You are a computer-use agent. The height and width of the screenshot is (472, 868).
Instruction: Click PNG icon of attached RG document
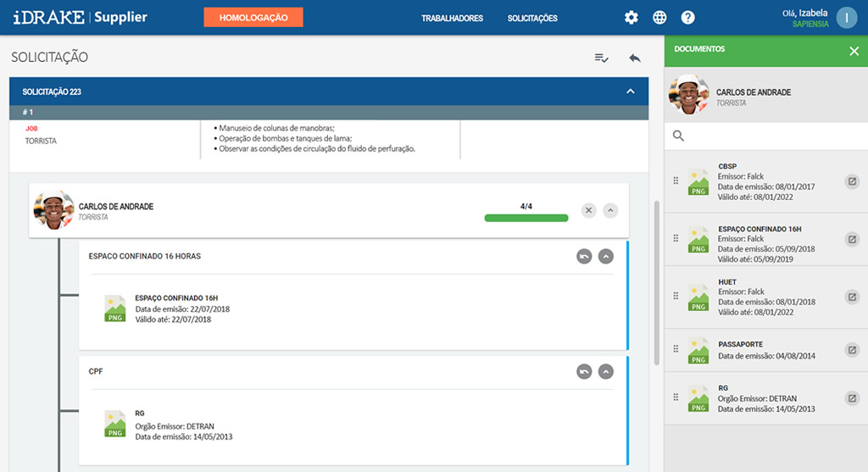(x=114, y=424)
